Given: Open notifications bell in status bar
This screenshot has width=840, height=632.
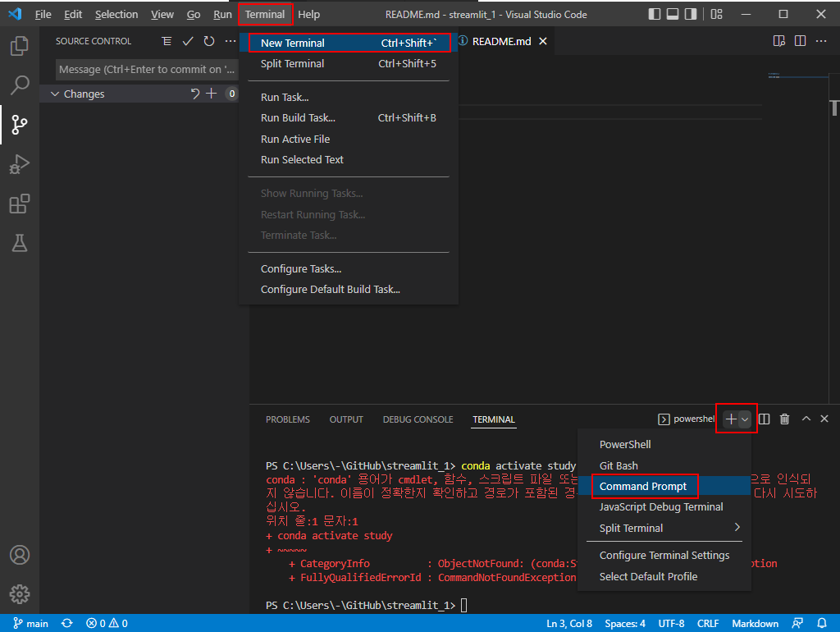Looking at the screenshot, I should click(x=822, y=624).
